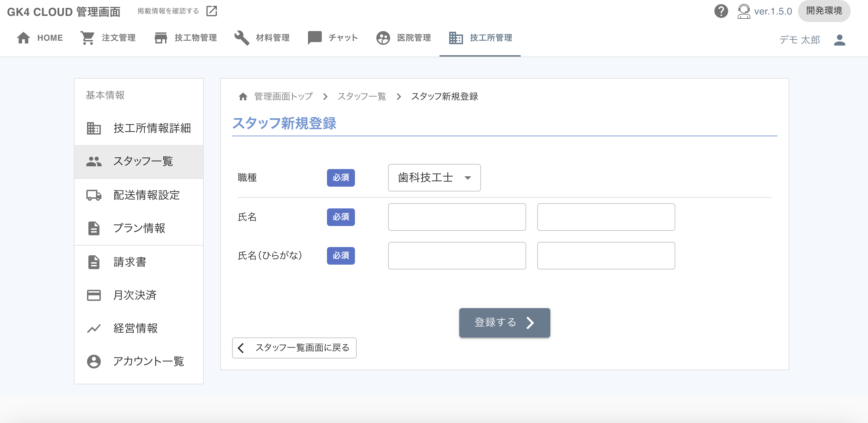This screenshot has width=868, height=423.
Task: Open 医院管理 menu in the navigation
Action: pyautogui.click(x=404, y=38)
